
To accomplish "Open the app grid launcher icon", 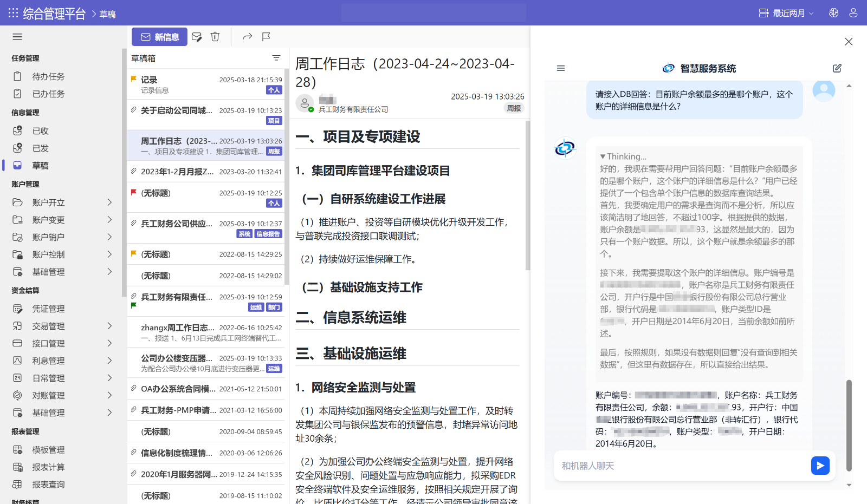I will 13,13.
